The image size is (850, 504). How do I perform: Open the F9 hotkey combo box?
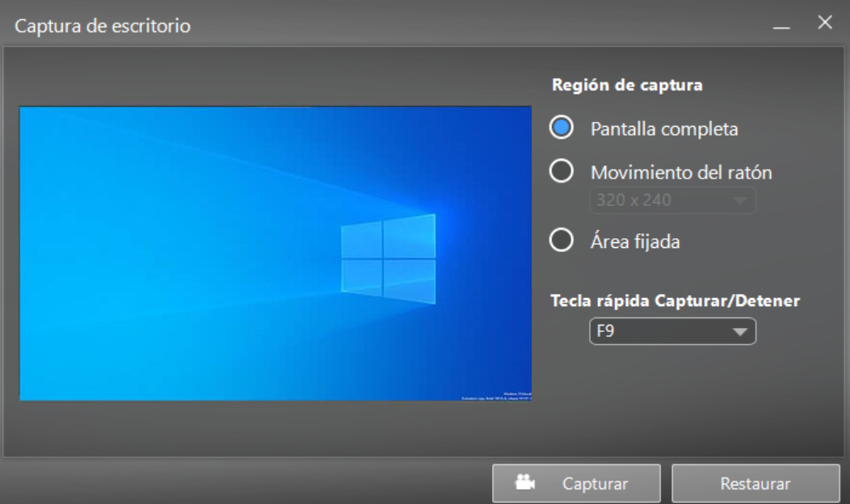coord(672,331)
